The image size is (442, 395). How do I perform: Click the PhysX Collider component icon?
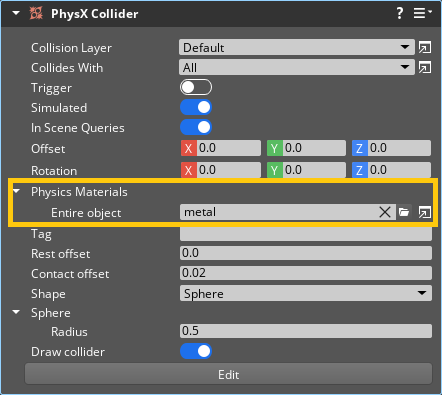pyautogui.click(x=36, y=14)
